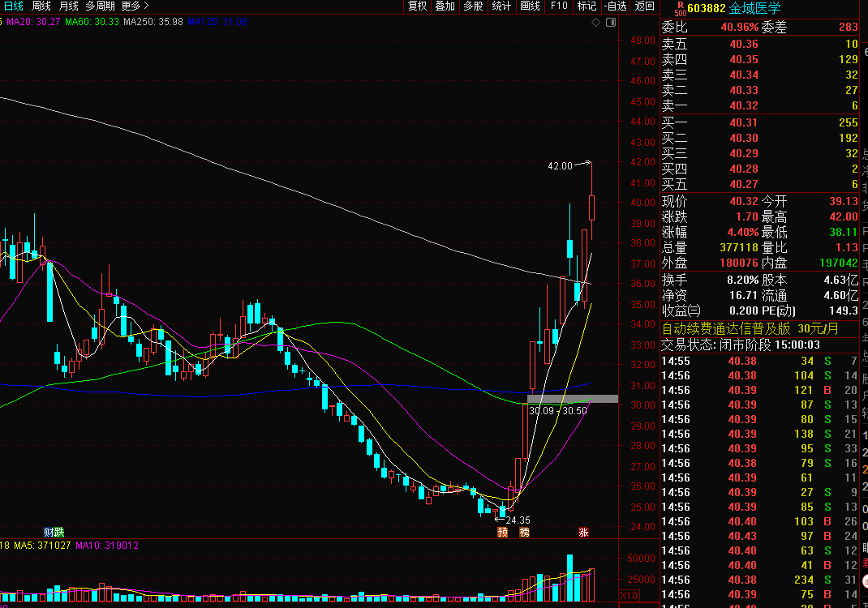Screen dimensions: 868x608
Task: Expand the 更多 more periods menu
Action: (x=135, y=6)
